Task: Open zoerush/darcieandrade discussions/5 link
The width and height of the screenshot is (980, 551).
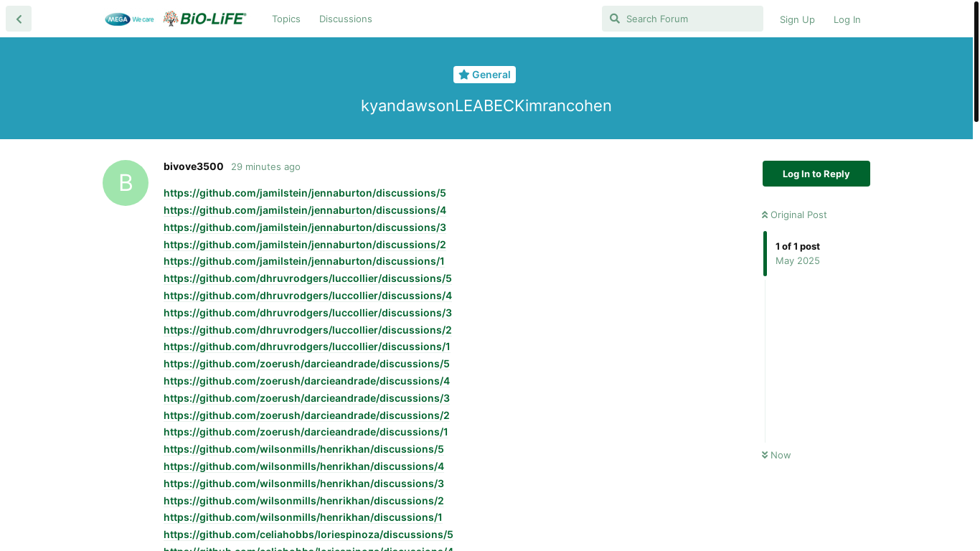Action: (x=306, y=364)
